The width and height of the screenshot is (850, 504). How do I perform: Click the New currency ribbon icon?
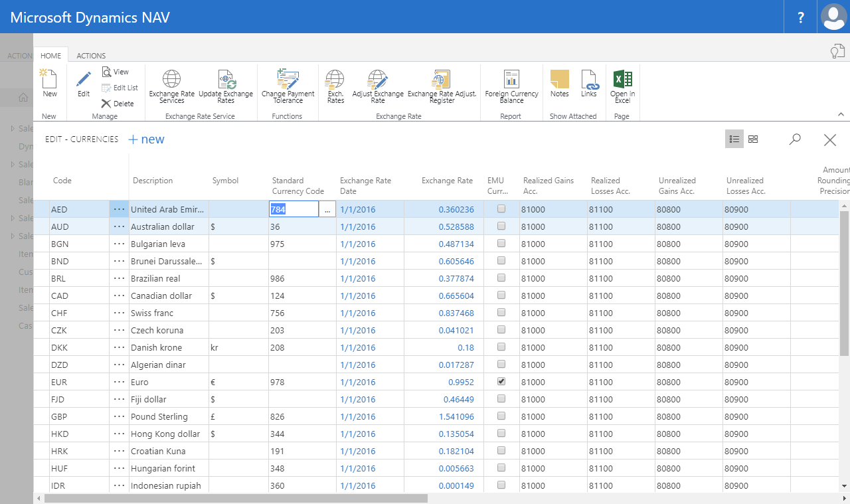(x=50, y=84)
